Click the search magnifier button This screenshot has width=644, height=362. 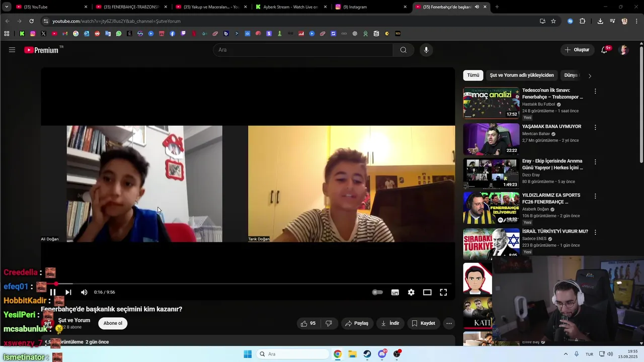[403, 50]
